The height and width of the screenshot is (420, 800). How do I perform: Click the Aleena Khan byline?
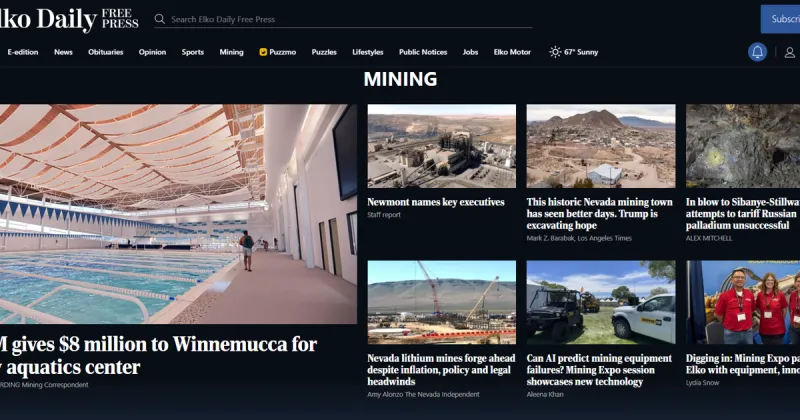545,394
